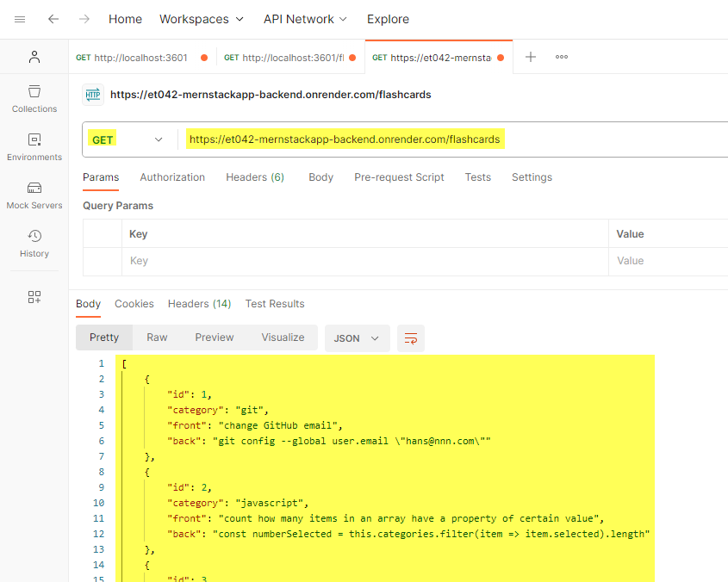The width and height of the screenshot is (728, 582).
Task: Open the request Settings tab
Action: [532, 177]
